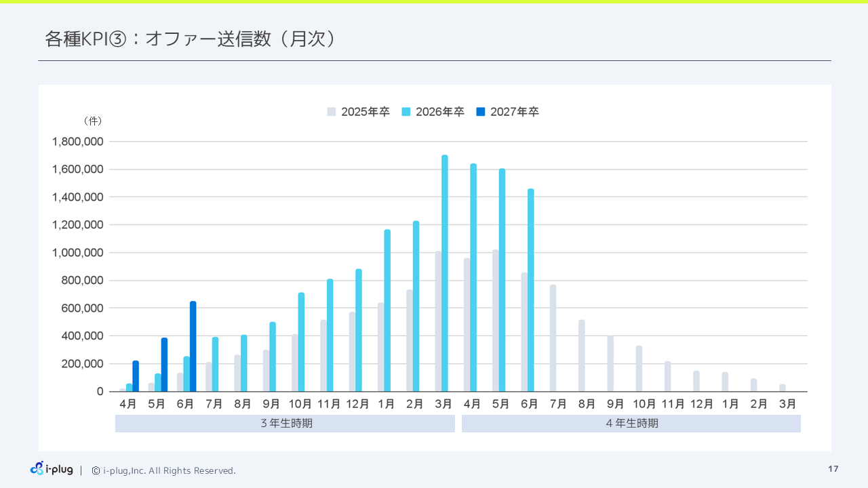
Task: Click the 6月 x-axis label
Action: point(184,403)
